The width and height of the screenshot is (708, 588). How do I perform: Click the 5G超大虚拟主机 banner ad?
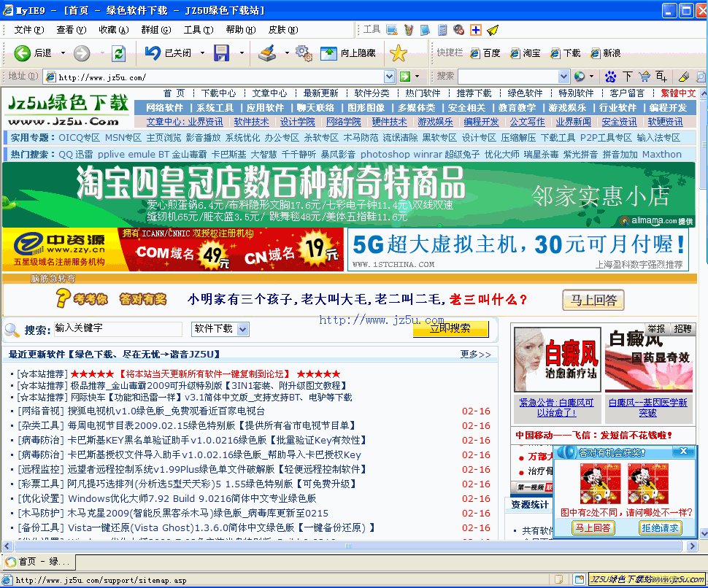click(x=518, y=250)
